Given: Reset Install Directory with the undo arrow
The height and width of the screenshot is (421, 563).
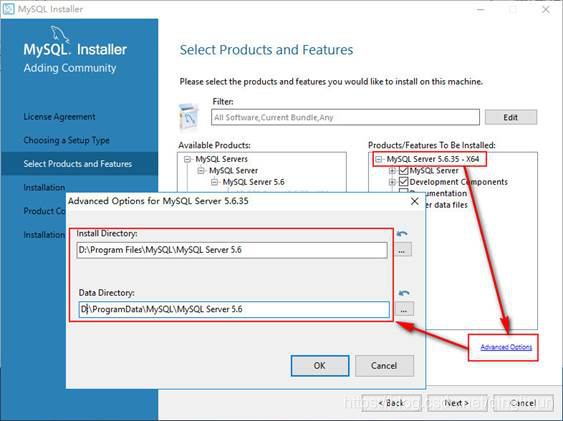Looking at the screenshot, I should [x=402, y=234].
